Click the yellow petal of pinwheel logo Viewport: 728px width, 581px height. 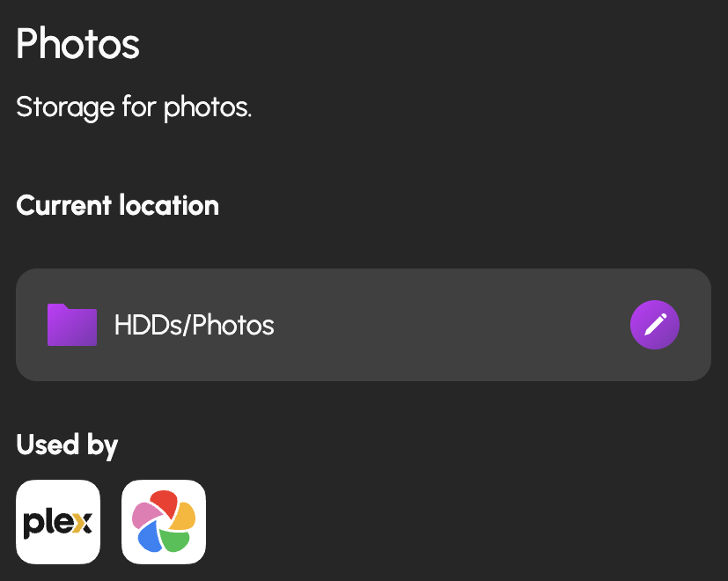point(183,515)
